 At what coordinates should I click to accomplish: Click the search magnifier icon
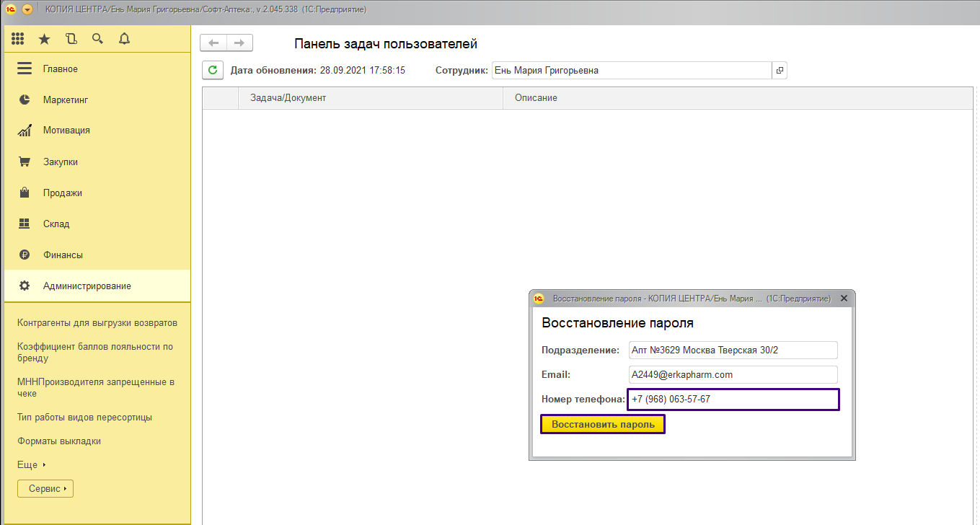pyautogui.click(x=97, y=39)
